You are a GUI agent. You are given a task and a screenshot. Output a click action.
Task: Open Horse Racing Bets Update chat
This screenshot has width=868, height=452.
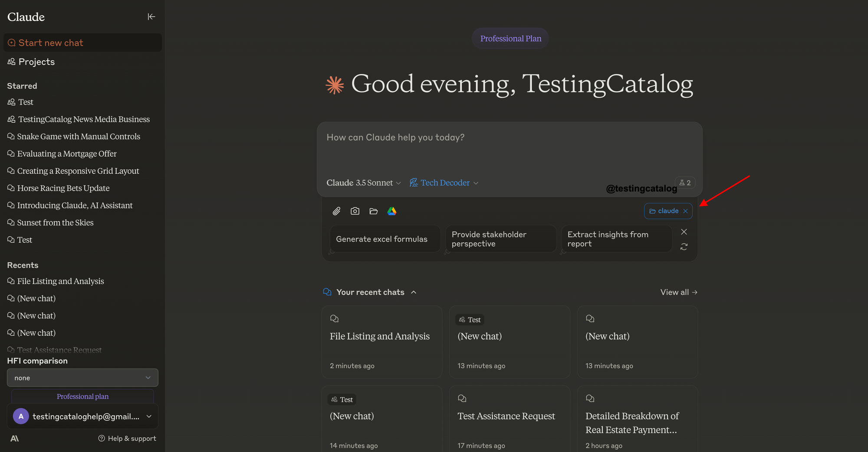pyautogui.click(x=59, y=188)
